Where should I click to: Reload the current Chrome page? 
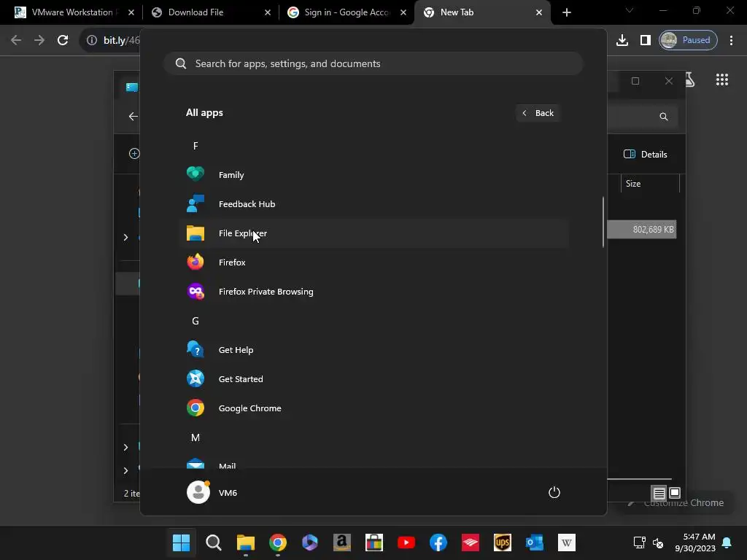point(63,40)
